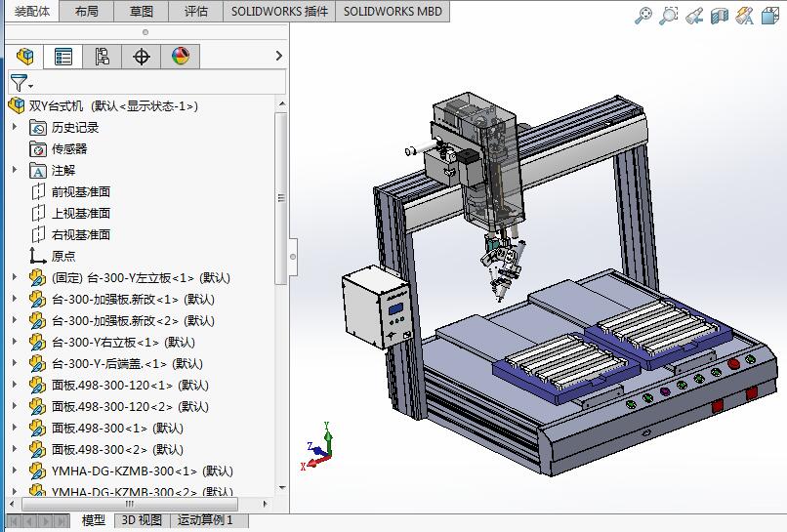The image size is (787, 532).
Task: Click the part icon of 面板.498-300-120<2>
Action: [x=38, y=406]
